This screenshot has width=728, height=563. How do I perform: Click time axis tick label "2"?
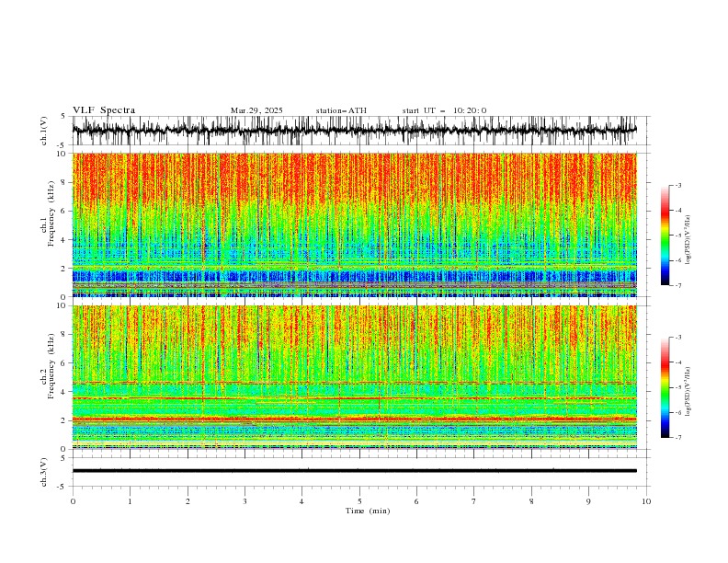(x=188, y=501)
